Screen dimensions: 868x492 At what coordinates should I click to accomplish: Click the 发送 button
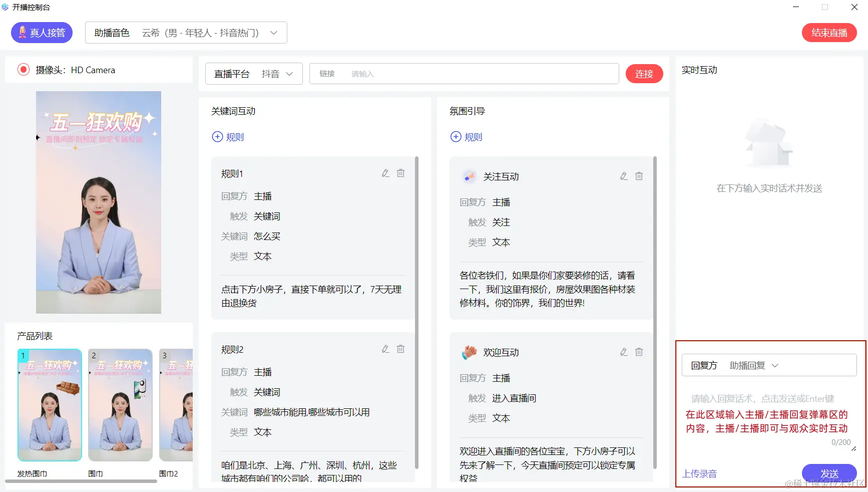point(829,473)
